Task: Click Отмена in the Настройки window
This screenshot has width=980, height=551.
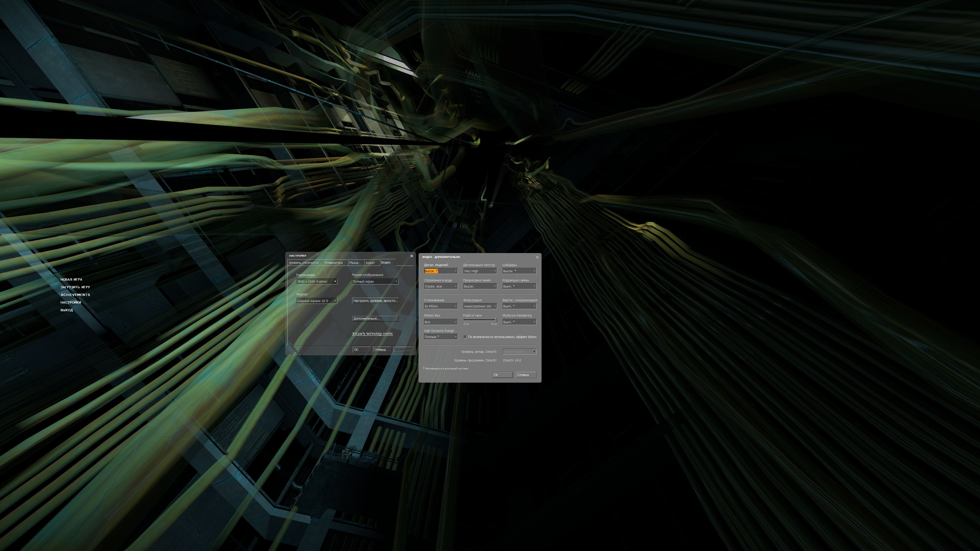Action: pos(382,350)
